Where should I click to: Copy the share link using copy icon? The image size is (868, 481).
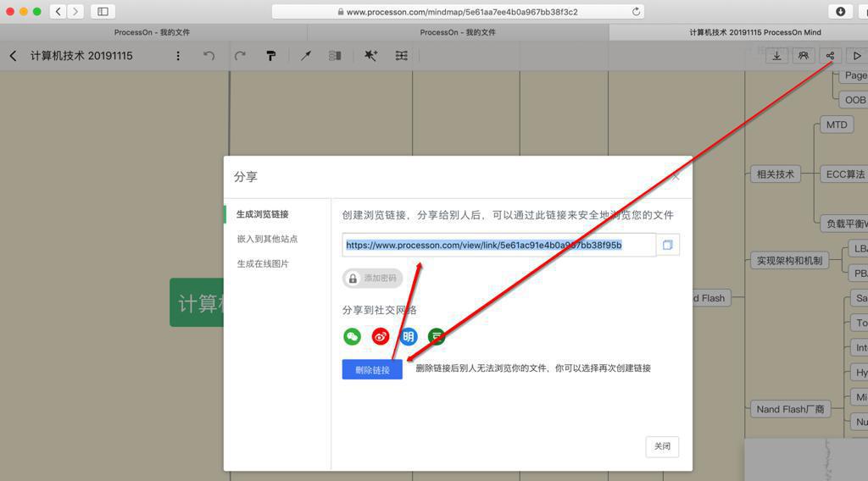coord(668,245)
